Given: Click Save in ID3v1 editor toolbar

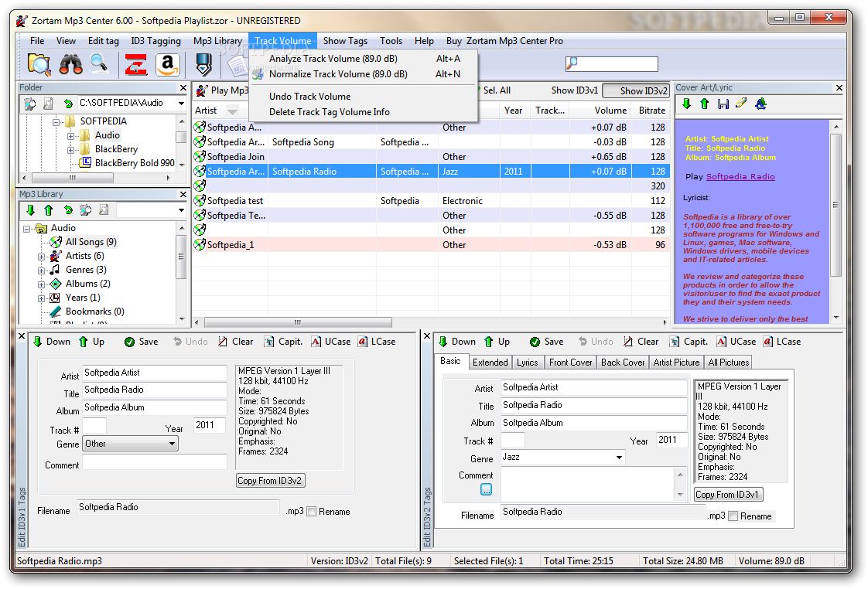Looking at the screenshot, I should pyautogui.click(x=141, y=342).
